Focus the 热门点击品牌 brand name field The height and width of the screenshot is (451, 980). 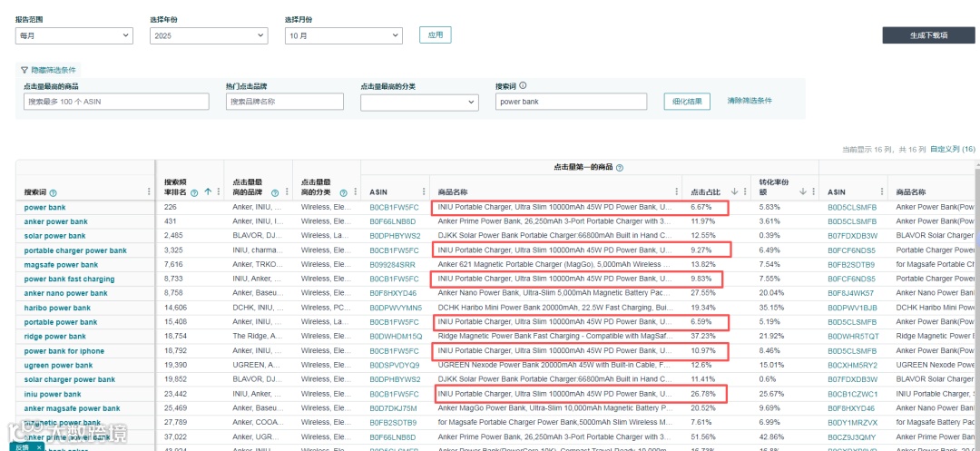coord(285,102)
